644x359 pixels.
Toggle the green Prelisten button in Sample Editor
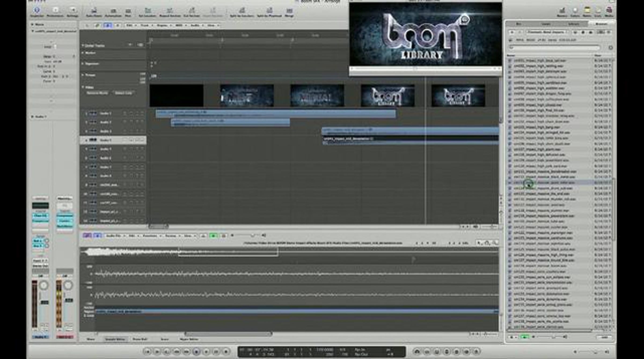point(213,236)
